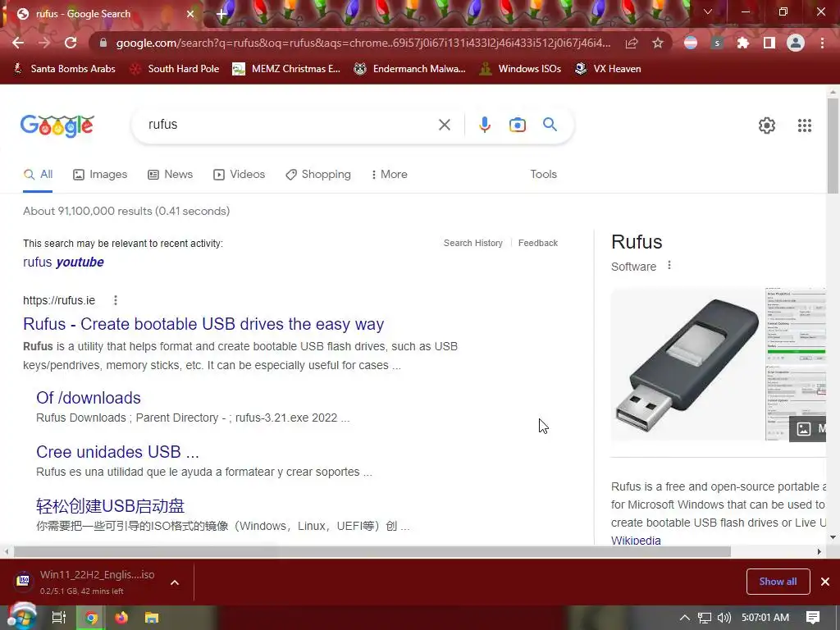This screenshot has width=840, height=630.
Task: Expand options for Win11 ISO download
Action: [x=175, y=582]
